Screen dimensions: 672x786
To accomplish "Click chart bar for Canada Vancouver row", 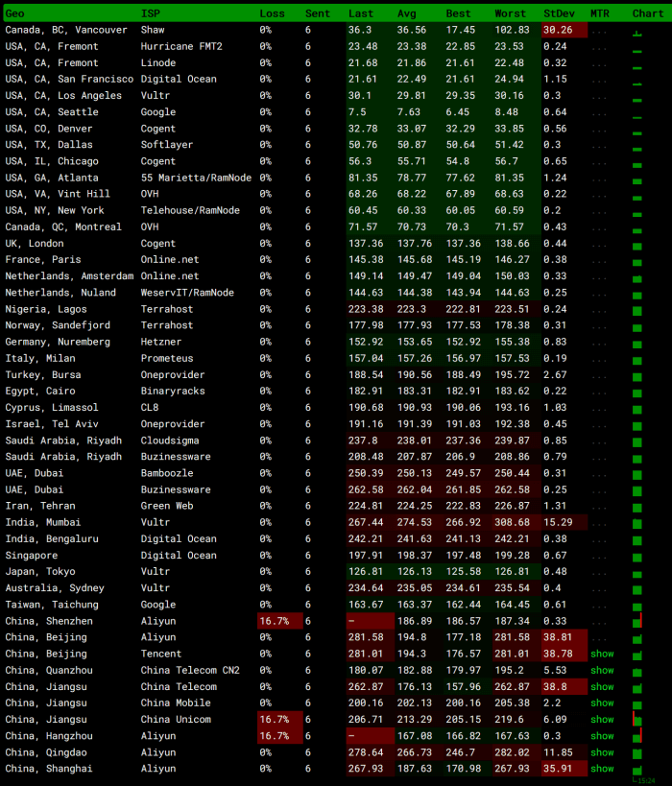I will [636, 35].
